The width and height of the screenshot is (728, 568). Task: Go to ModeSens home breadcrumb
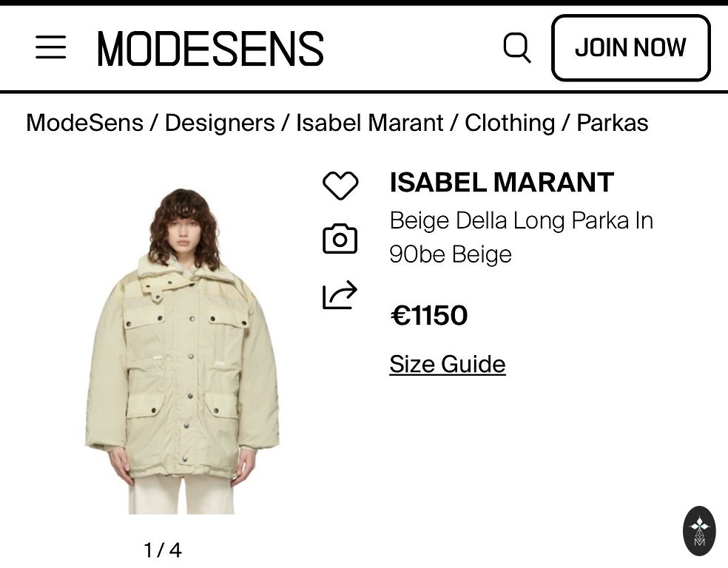[x=84, y=123]
